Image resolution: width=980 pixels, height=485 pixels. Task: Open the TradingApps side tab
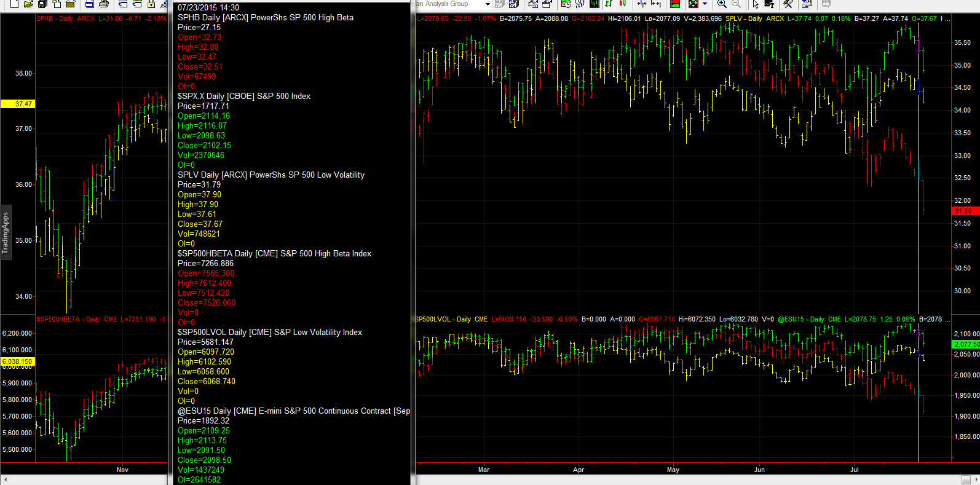[6, 233]
